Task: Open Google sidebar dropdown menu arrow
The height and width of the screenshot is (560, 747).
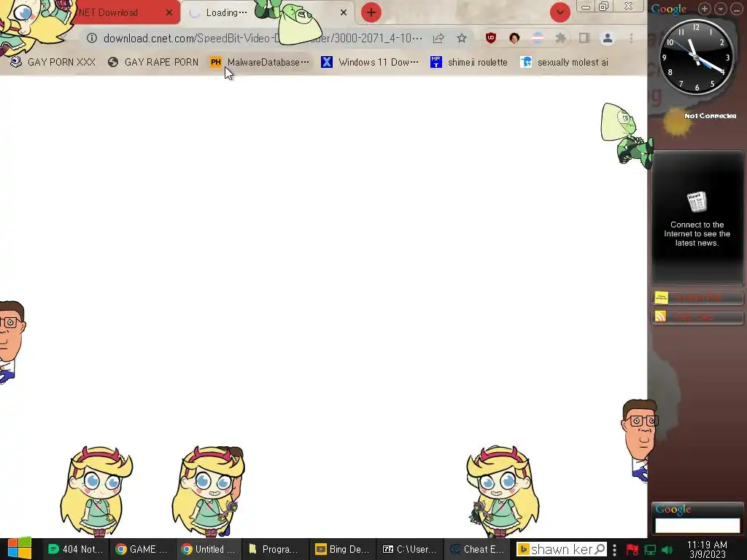Action: tap(720, 9)
